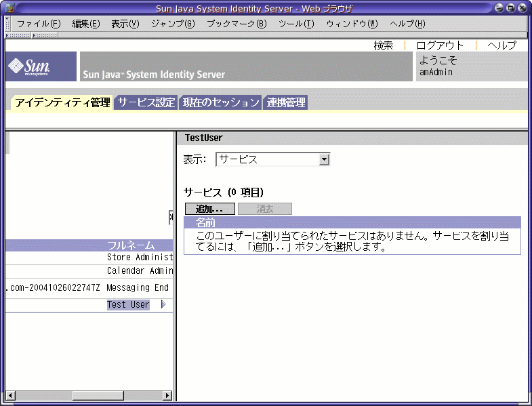532x406 pixels.
Task: Click the ヘルプ link in header
Action: (x=502, y=45)
